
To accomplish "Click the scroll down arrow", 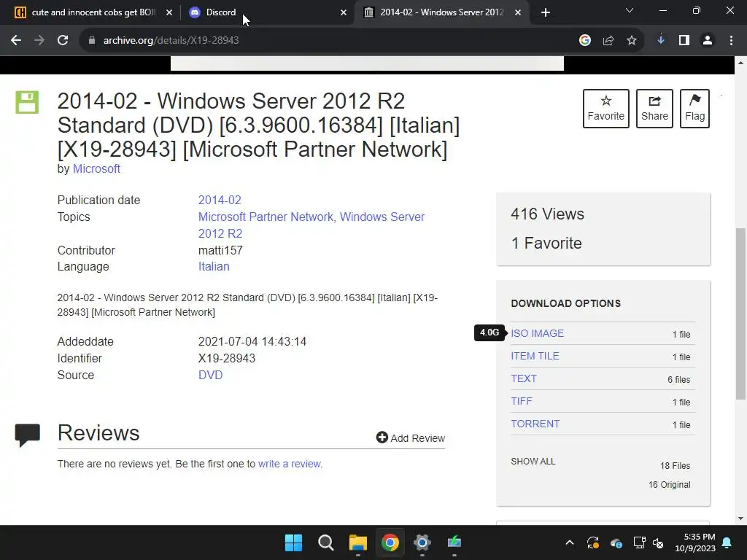I will 740,518.
